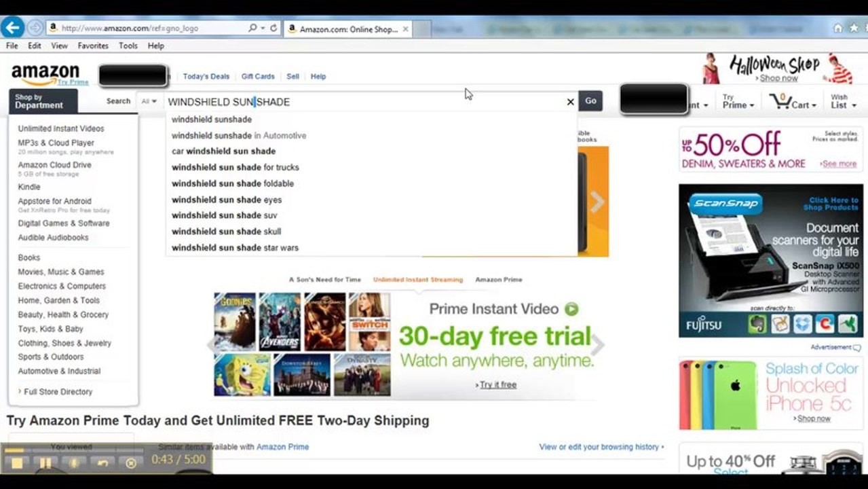Open Kindle in department sidebar
This screenshot has width=868, height=489.
tap(29, 187)
